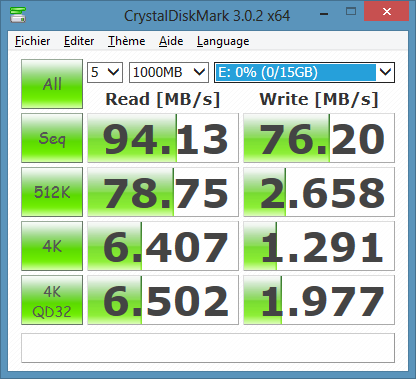The width and height of the screenshot is (416, 379).
Task: Click the 512K read result 78.75
Action: tap(163, 192)
